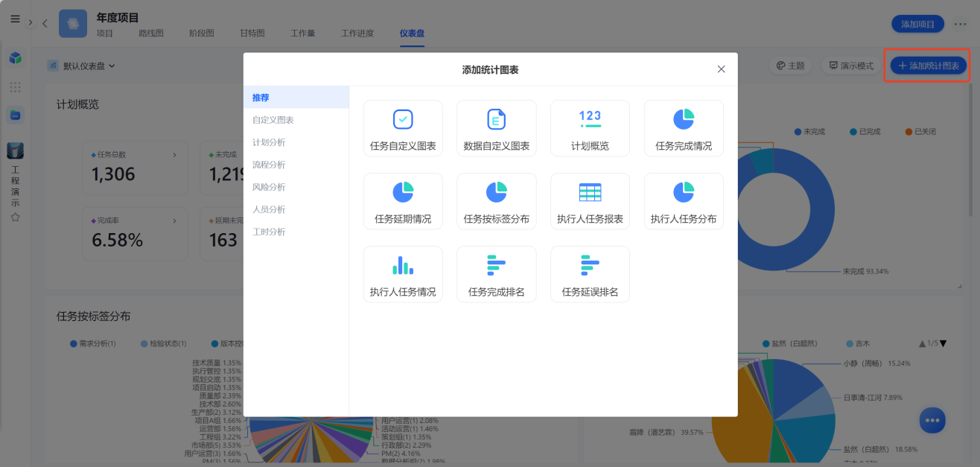The image size is (980, 467).
Task: Enter 演示模式 presentation mode
Action: tap(851, 66)
